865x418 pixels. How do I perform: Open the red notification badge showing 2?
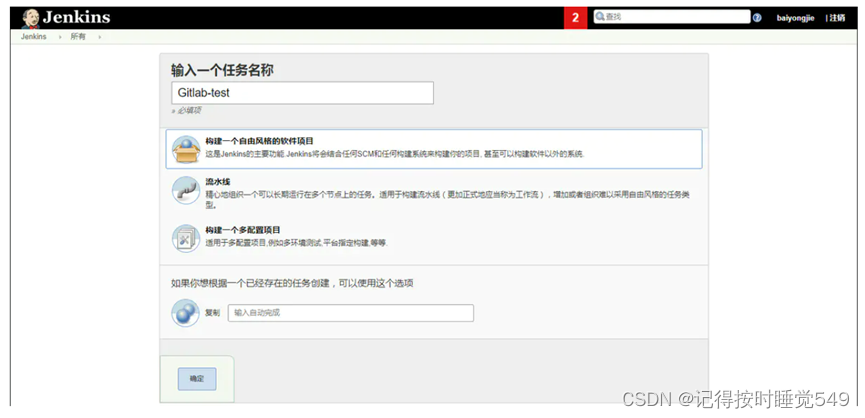pyautogui.click(x=575, y=18)
